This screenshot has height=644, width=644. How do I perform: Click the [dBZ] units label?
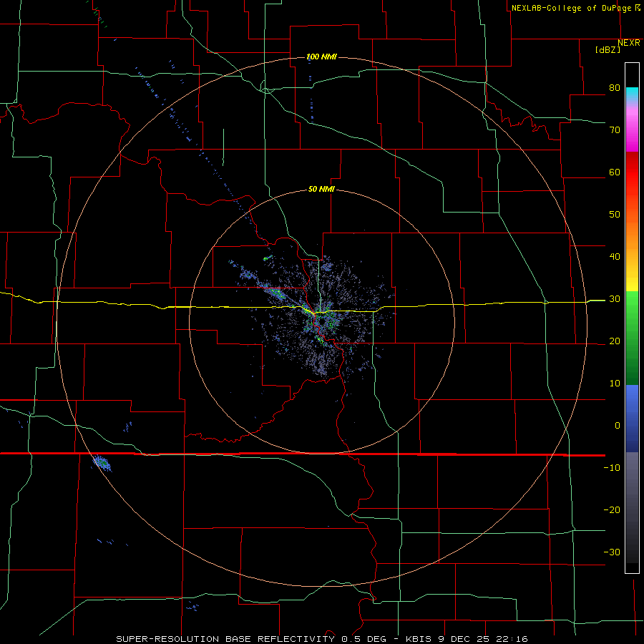pos(608,49)
